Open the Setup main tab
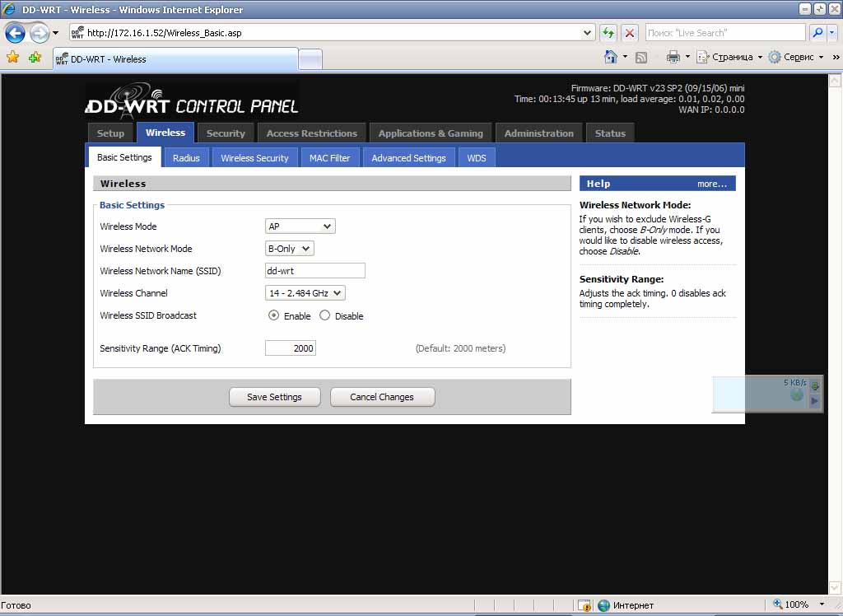The height and width of the screenshot is (616, 843). click(110, 133)
